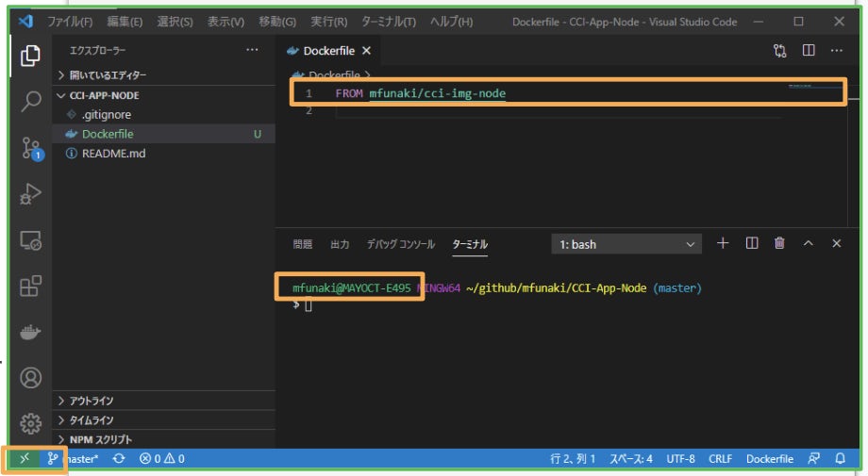Image resolution: width=868 pixels, height=476 pixels.
Task: Split the editor to the right
Action: coord(809,51)
